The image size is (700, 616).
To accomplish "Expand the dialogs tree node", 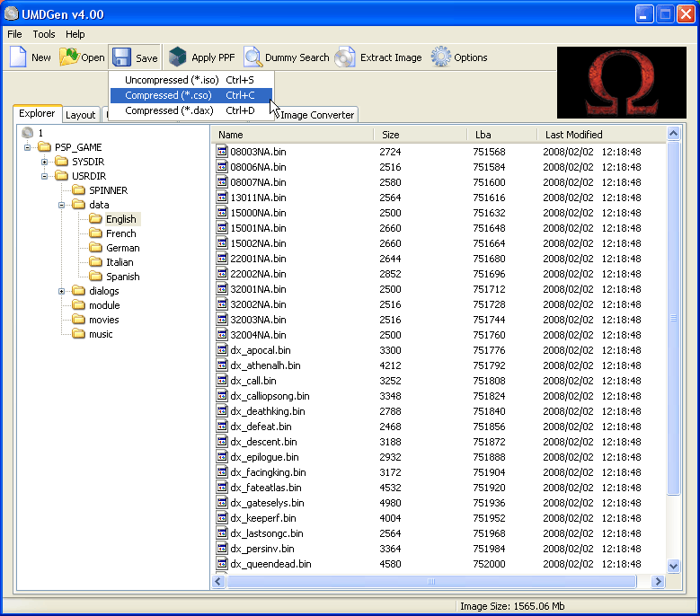I will coord(62,291).
